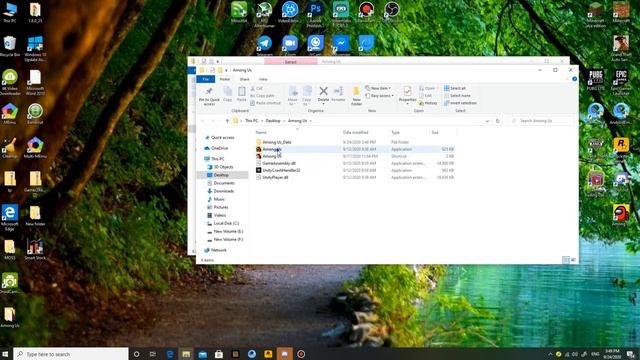Viewport: 640px width, 360px height.
Task: Click the refresh button beside address bar
Action: point(498,121)
